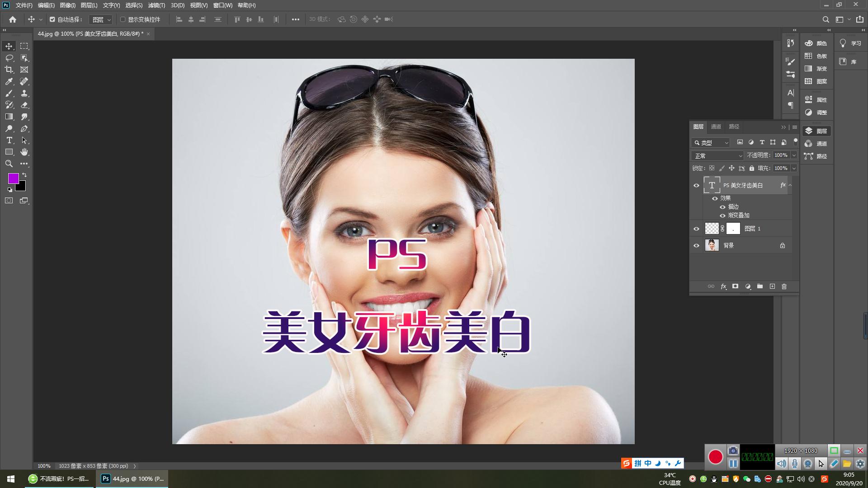Select the Crop tool
Viewport: 868px width, 488px height.
[8, 70]
